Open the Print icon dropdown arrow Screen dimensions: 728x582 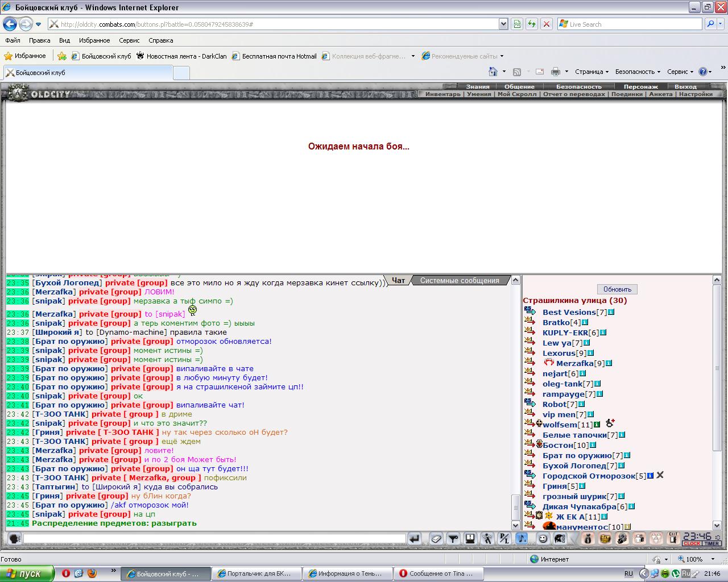[566, 72]
